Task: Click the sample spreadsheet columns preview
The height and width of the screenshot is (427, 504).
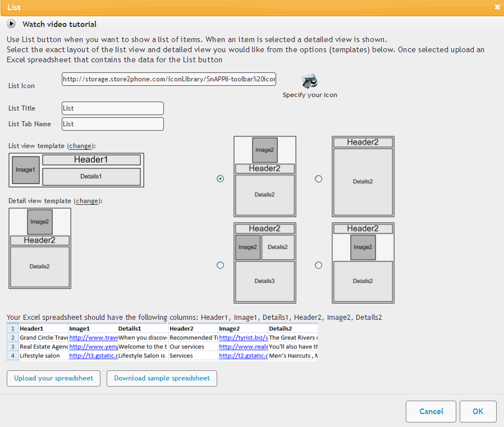Action: pos(162,342)
